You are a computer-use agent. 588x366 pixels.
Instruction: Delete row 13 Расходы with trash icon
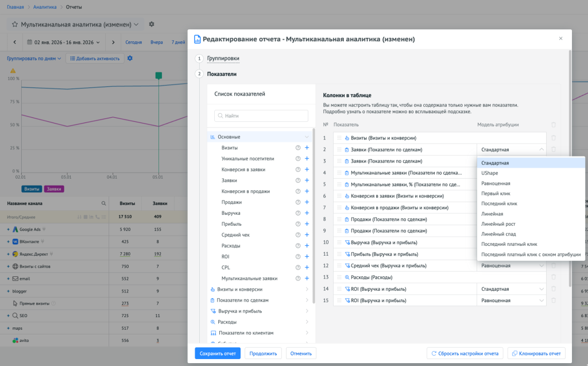point(554,277)
